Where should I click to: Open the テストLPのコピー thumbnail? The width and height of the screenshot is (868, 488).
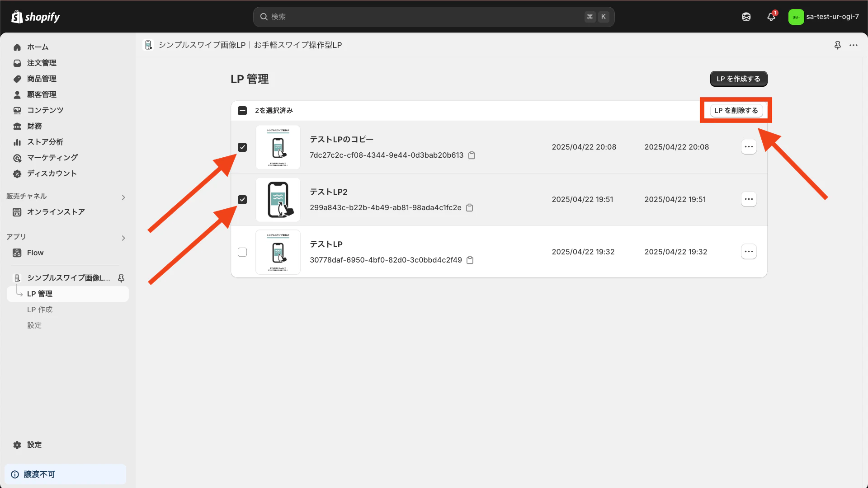pyautogui.click(x=278, y=147)
